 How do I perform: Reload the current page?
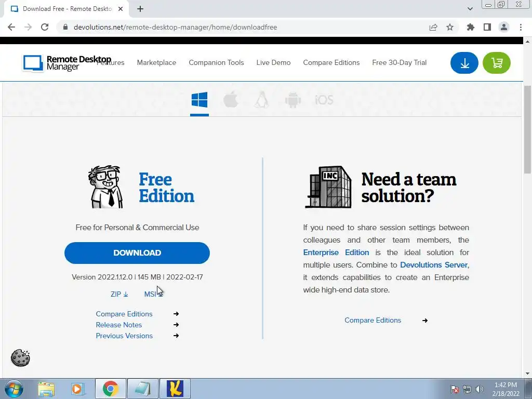tap(45, 27)
